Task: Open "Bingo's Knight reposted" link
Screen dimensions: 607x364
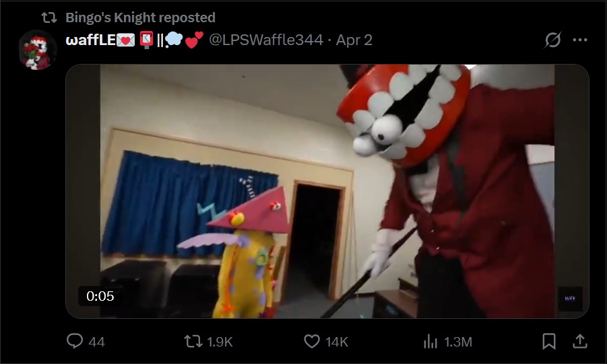Action: (140, 17)
